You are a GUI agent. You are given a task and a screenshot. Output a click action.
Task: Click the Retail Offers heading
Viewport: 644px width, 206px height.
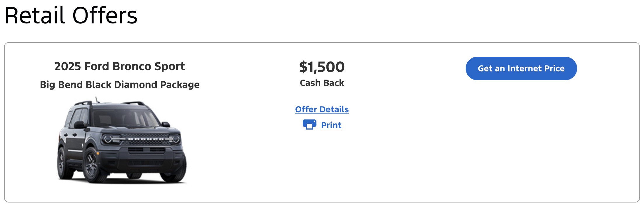(x=71, y=15)
